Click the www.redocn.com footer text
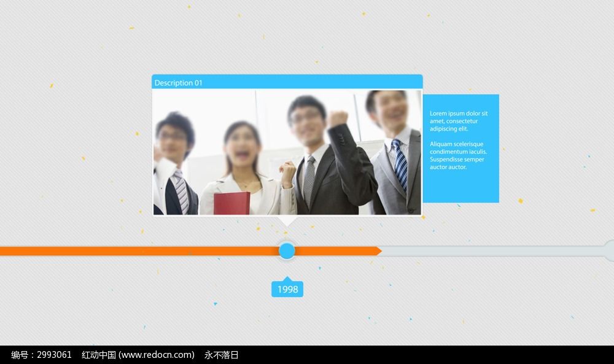 [157, 355]
